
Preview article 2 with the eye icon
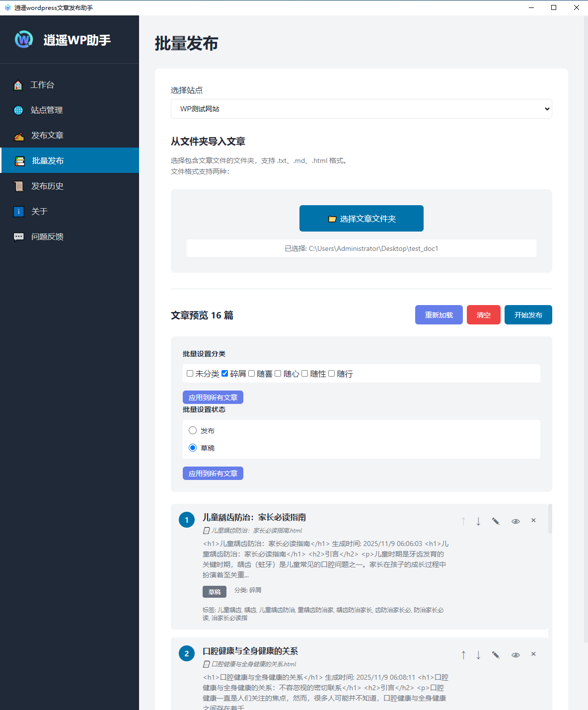coord(515,655)
